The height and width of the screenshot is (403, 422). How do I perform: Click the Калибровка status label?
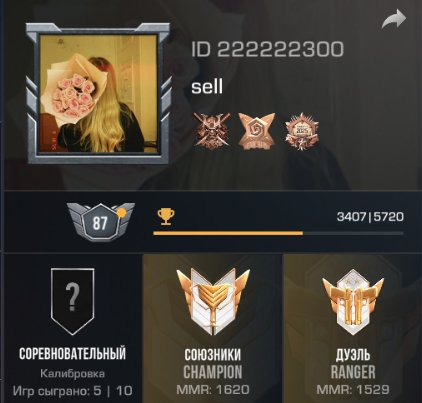[72, 374]
